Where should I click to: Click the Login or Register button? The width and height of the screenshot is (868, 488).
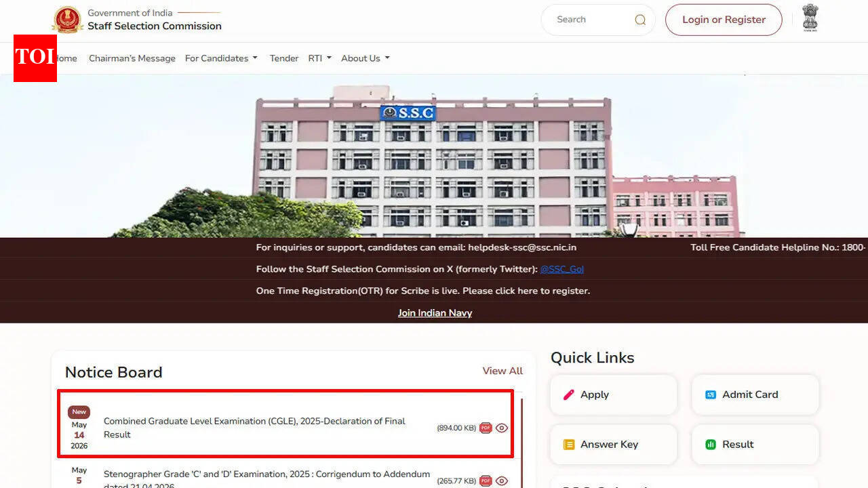pyautogui.click(x=724, y=20)
